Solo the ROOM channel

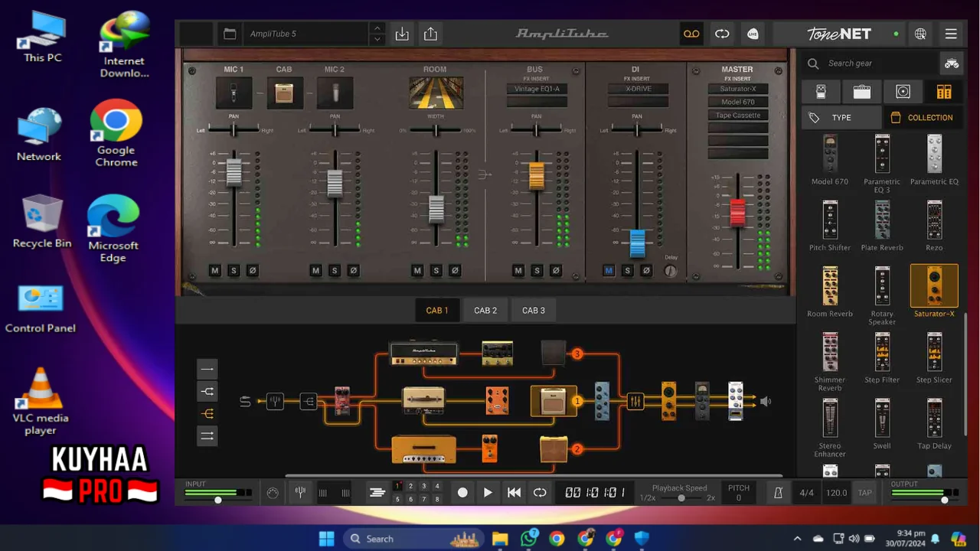coord(436,270)
